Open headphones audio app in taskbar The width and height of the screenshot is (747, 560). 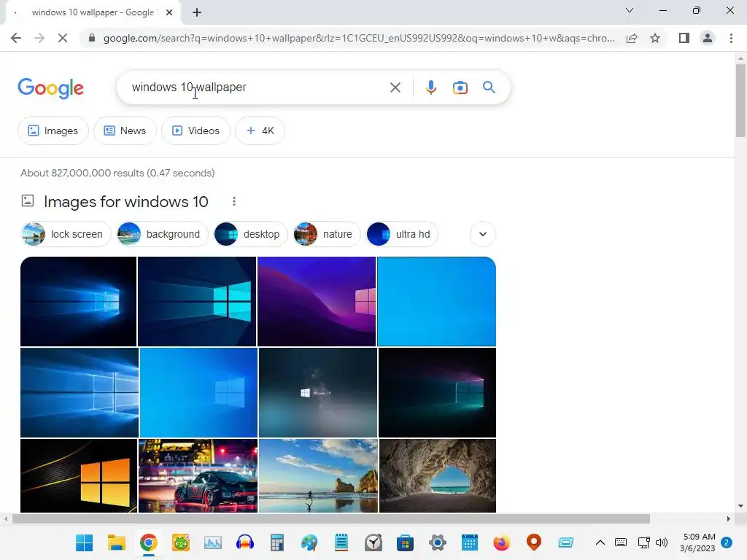[x=245, y=542]
